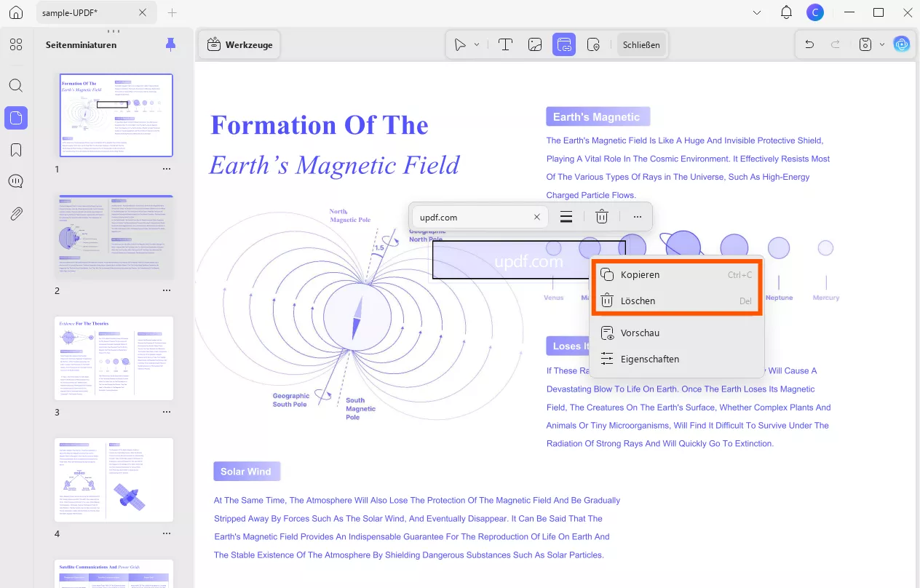The height and width of the screenshot is (588, 920).
Task: Open more options for page 3
Action: [167, 412]
